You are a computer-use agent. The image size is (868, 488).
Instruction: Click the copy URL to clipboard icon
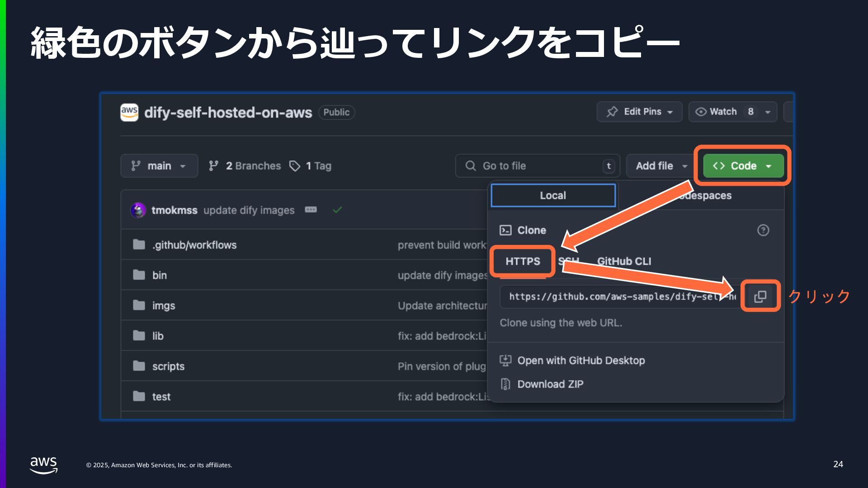click(760, 296)
